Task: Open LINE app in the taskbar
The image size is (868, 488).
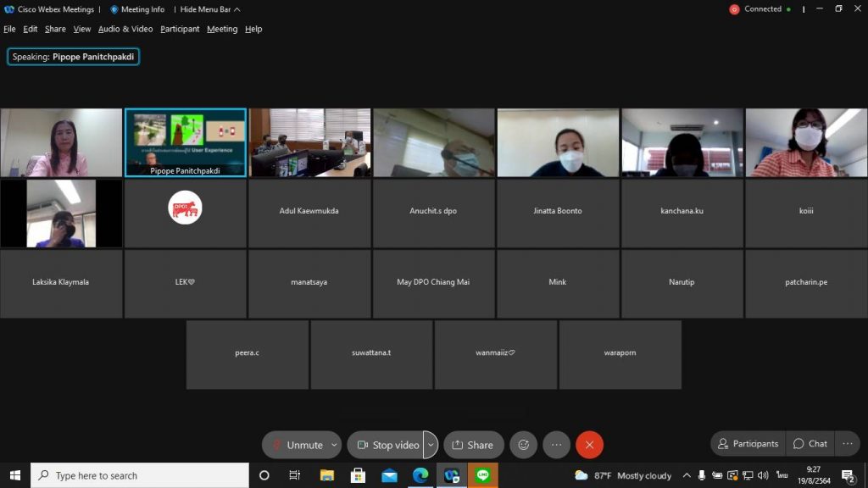Action: tap(483, 475)
